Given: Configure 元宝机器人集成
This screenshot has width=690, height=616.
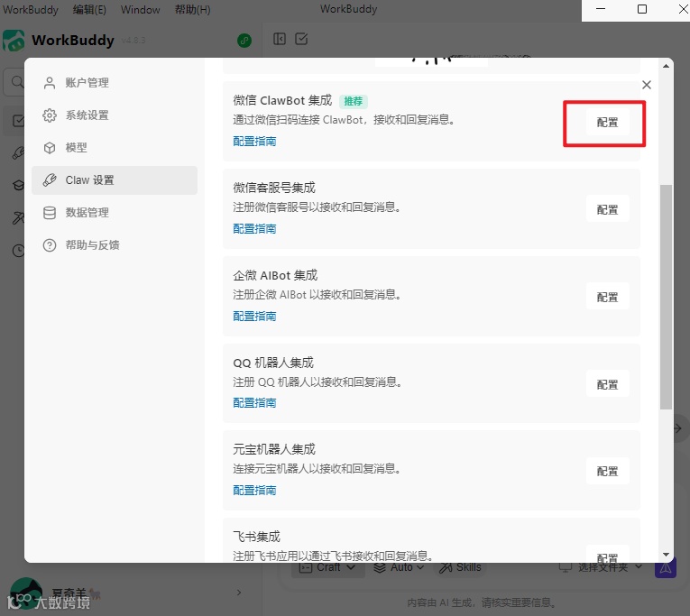Looking at the screenshot, I should click(x=607, y=471).
